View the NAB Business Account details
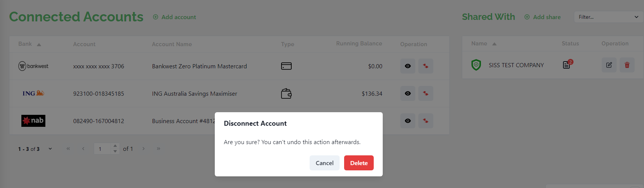The width and height of the screenshot is (644, 188). 407,121
